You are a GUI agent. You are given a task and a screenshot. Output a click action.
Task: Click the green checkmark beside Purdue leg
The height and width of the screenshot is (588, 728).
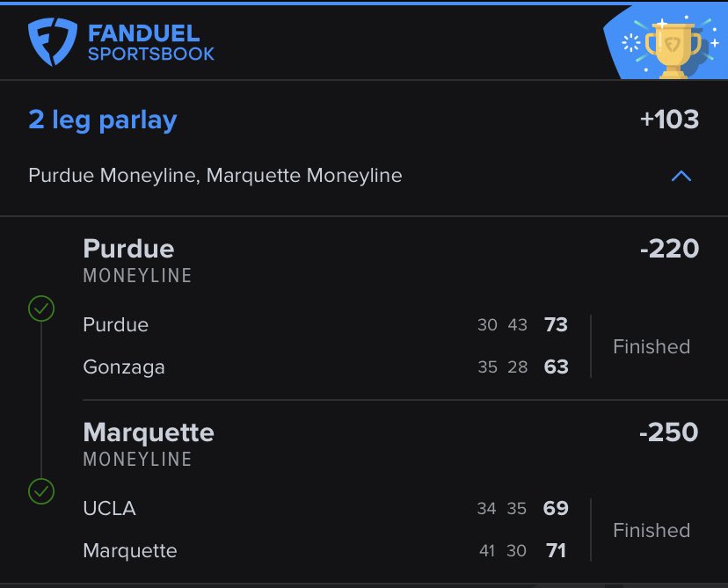coord(41,309)
